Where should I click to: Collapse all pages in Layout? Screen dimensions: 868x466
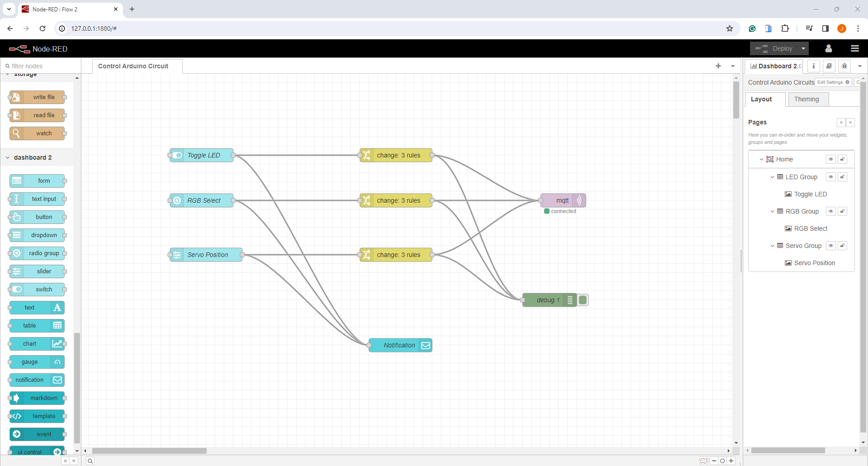[841, 123]
